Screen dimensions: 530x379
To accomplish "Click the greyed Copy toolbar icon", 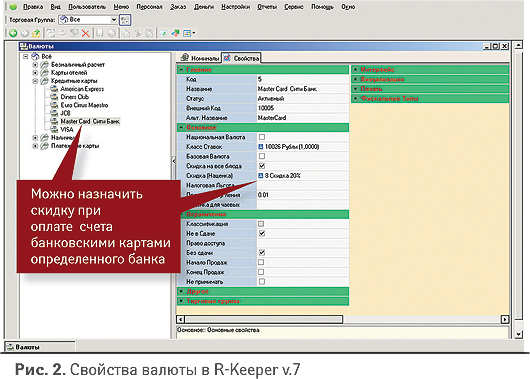I will coord(126,33).
